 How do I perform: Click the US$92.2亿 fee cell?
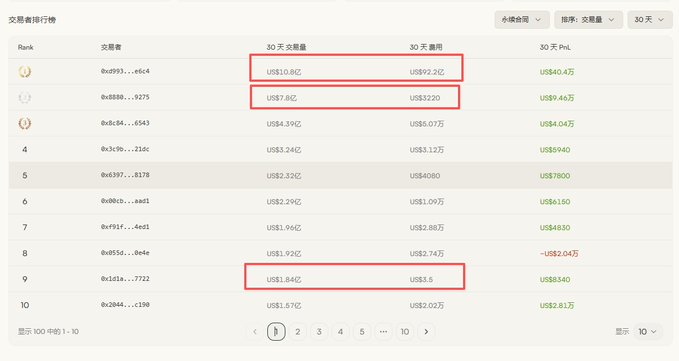[x=427, y=72]
